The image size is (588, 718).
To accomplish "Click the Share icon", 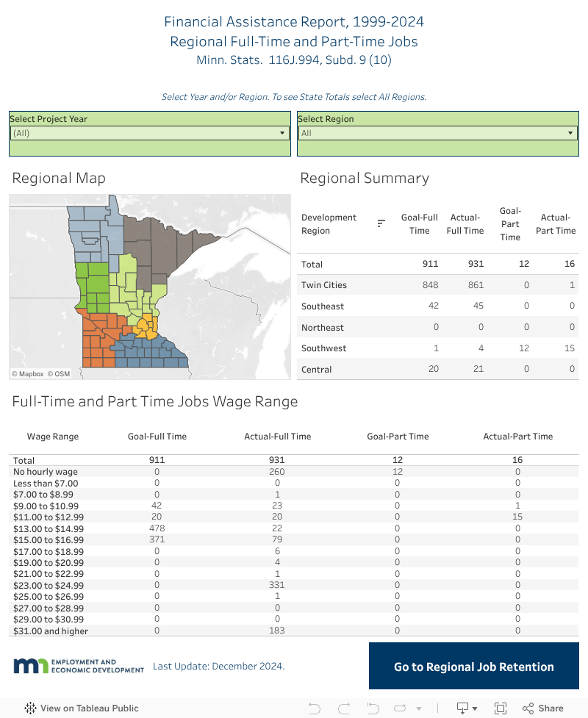I will pos(542,708).
